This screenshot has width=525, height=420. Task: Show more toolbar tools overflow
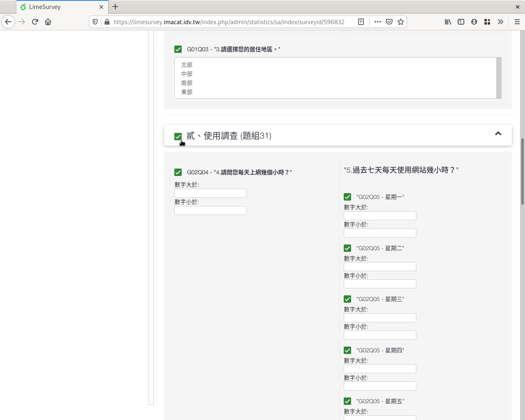pos(500,22)
